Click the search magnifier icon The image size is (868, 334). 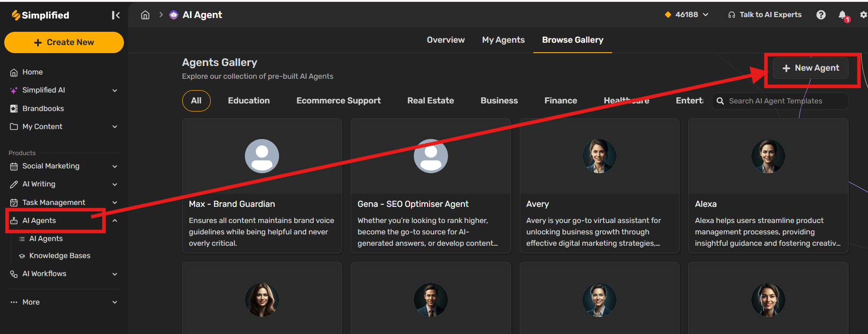720,101
